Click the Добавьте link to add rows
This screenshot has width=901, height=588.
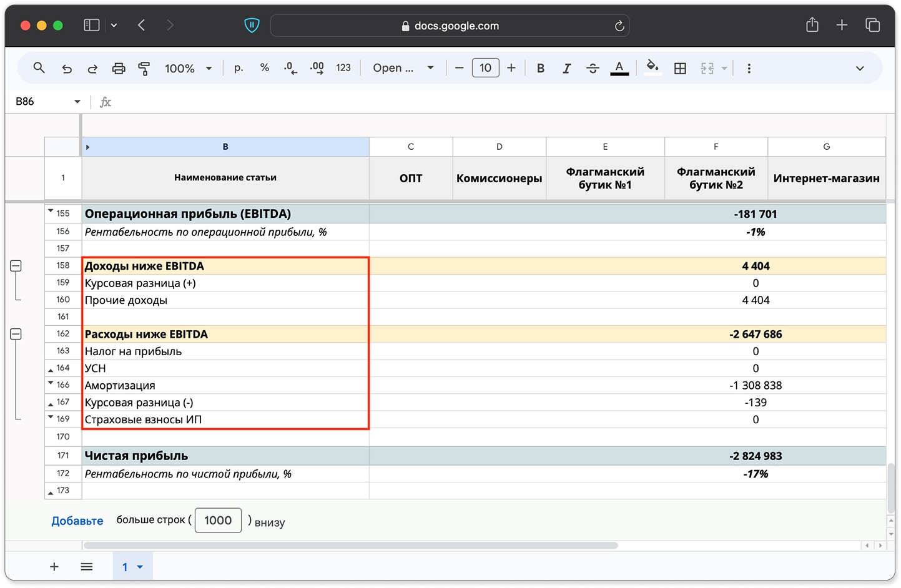pyautogui.click(x=77, y=521)
